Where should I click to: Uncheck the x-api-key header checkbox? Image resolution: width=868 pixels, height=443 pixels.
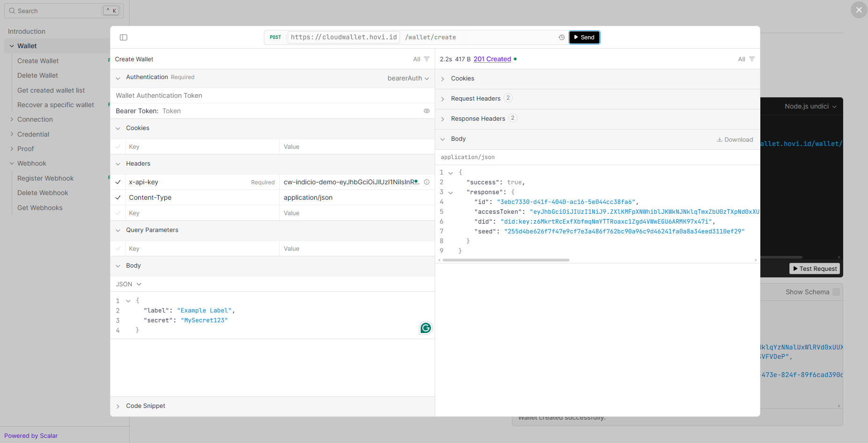[x=118, y=182]
